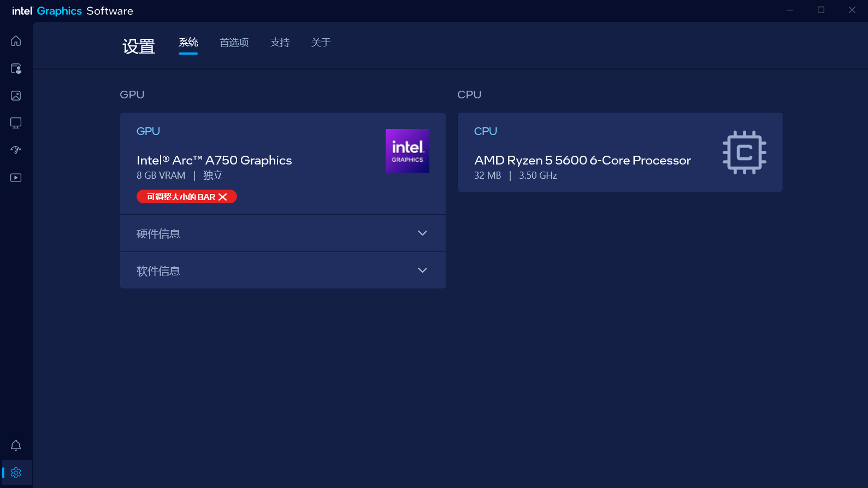868x488 pixels.
Task: Switch to the 首选项 tab
Action: (234, 43)
